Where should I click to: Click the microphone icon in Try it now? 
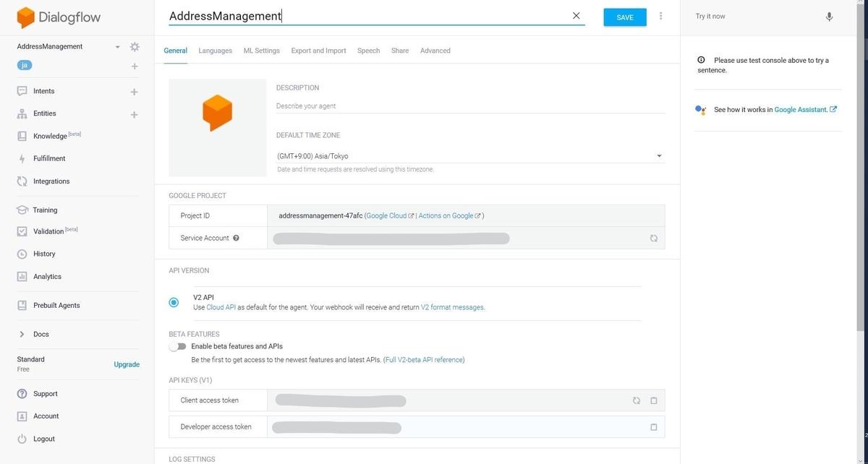[x=829, y=17]
